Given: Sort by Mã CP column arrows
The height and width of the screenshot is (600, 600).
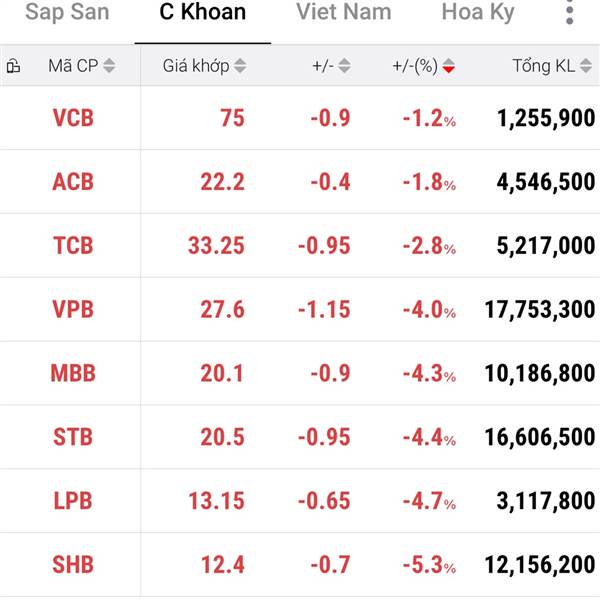Looking at the screenshot, I should pos(109,67).
